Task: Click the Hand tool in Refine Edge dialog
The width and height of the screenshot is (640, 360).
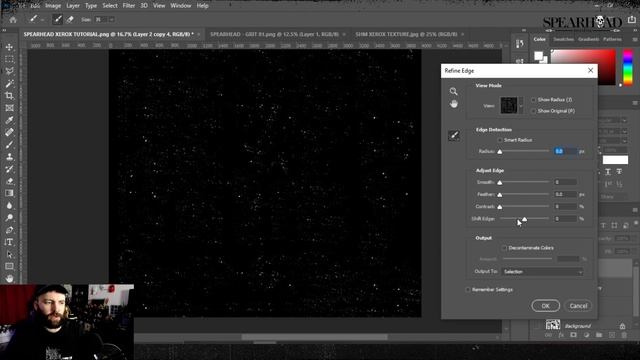Action: (453, 104)
